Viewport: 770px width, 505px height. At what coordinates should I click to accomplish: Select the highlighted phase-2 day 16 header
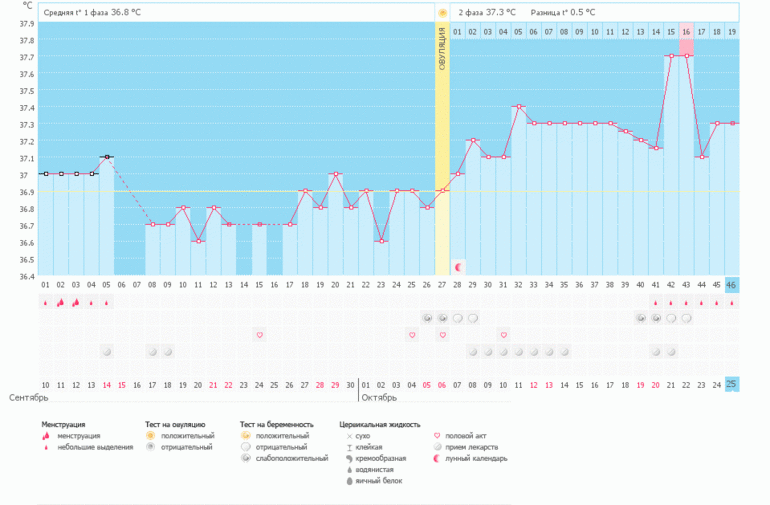tap(686, 32)
